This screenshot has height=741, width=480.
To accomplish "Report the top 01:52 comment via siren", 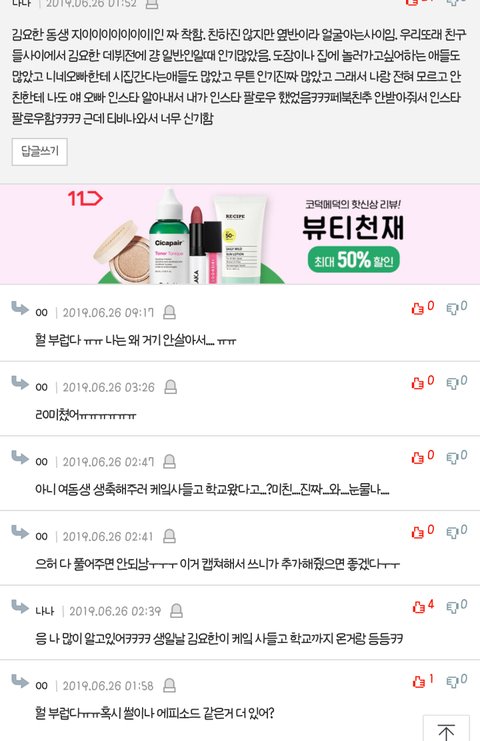I will pyautogui.click(x=151, y=4).
